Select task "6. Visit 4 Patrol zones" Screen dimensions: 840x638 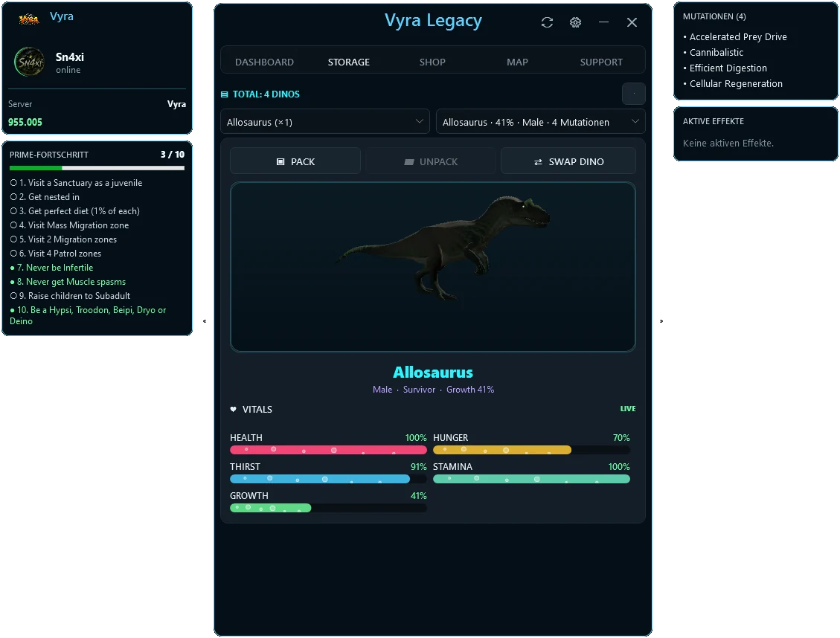56,254
